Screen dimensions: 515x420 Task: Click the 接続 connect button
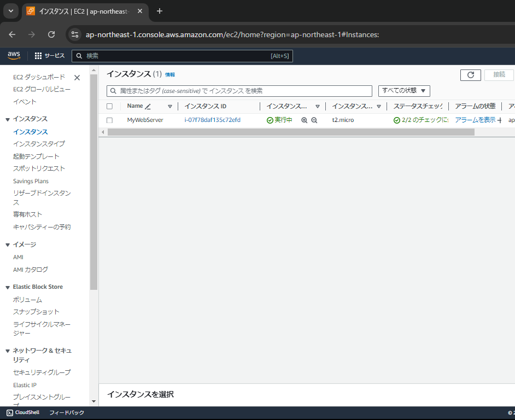pyautogui.click(x=499, y=75)
